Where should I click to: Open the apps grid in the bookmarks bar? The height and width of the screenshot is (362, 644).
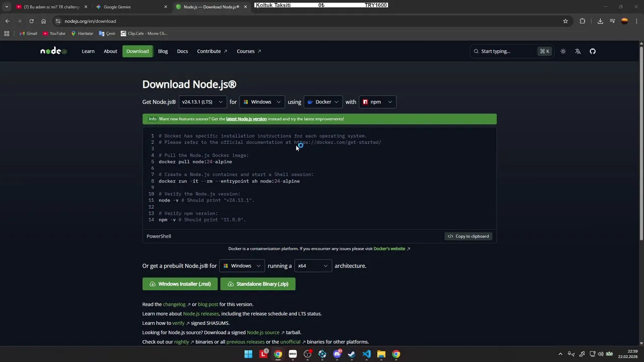point(7,34)
